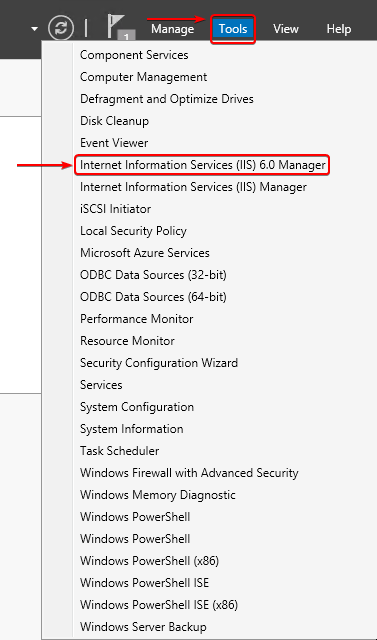Launch Task Scheduler
Viewport: 377px width, 640px height.
tap(120, 451)
